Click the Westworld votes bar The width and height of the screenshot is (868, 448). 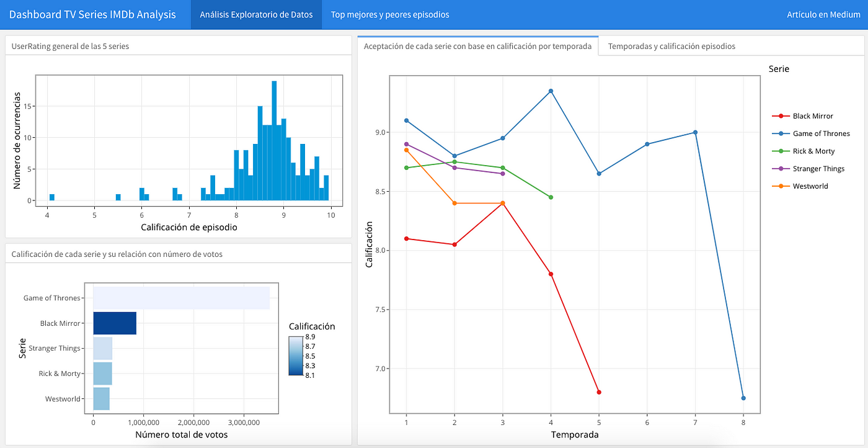(101, 398)
